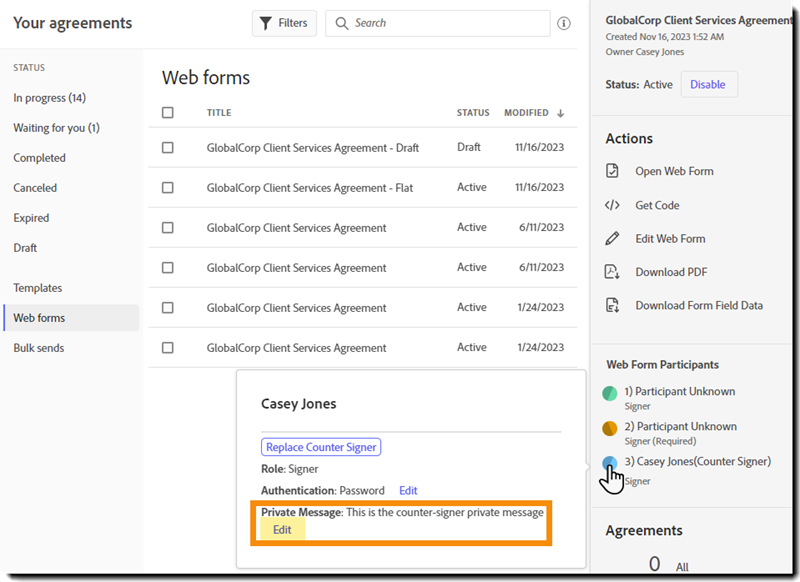Toggle the select-all checkbox in header
This screenshot has height=582, width=800.
click(168, 113)
